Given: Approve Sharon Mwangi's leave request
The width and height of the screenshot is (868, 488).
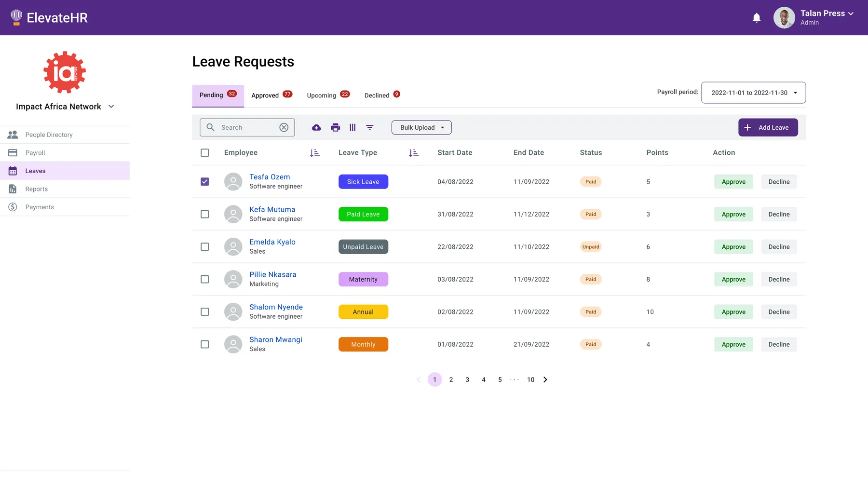Looking at the screenshot, I should point(733,344).
